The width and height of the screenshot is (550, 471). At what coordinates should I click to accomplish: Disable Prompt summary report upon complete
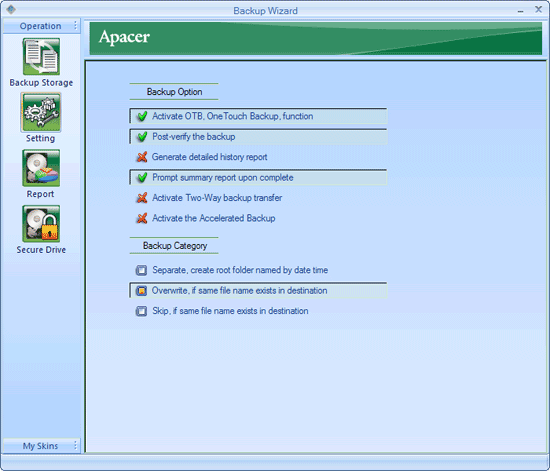[x=258, y=177]
